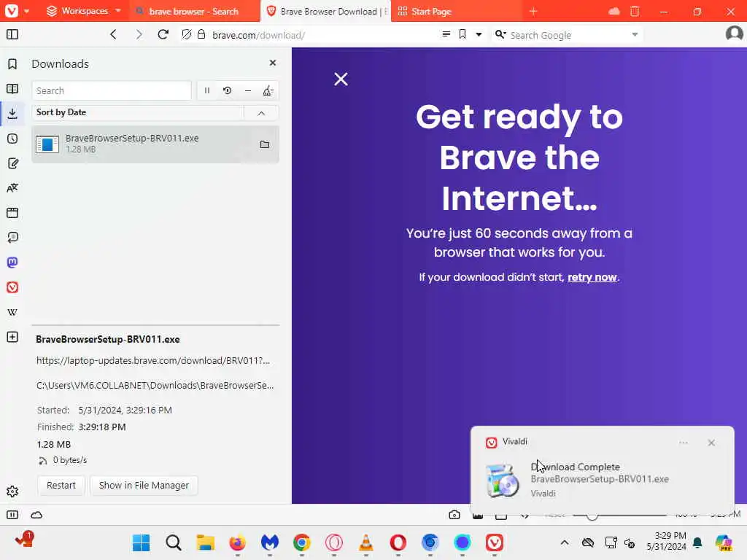Viewport: 747px width, 560px height.
Task: Open the Sort by Date dropdown
Action: click(137, 112)
